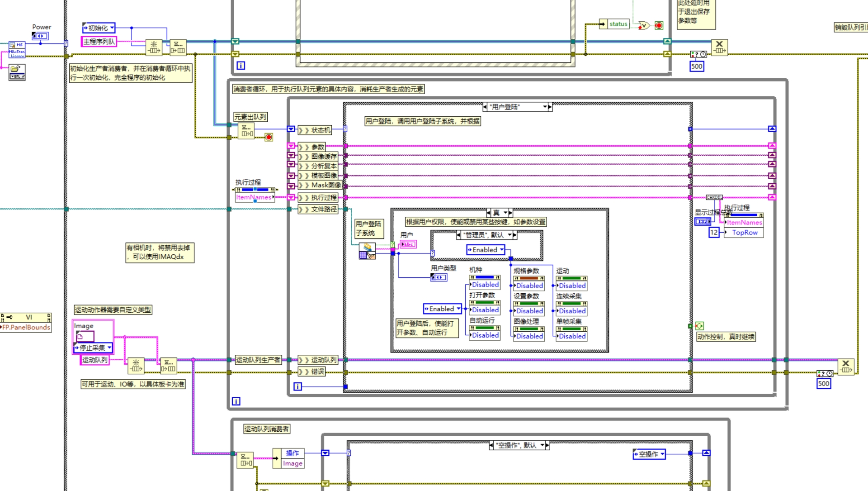Screen dimensions: 868x491
Task: Open the 停止采集 enum constant dropdown
Action: point(109,348)
